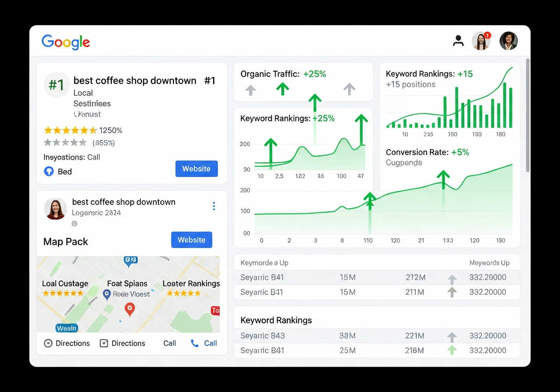Viewport: 560px width, 392px height.
Task: Click the profile photo in top right corner
Action: [x=508, y=40]
